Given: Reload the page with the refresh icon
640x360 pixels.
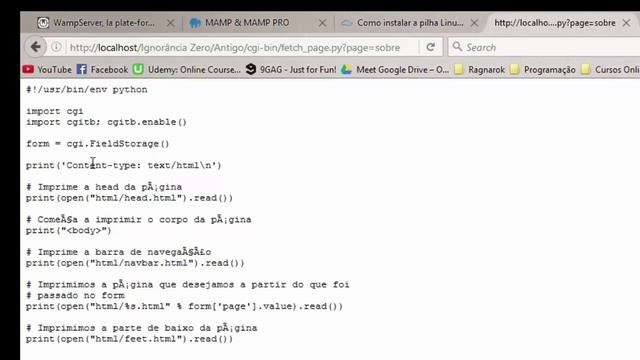Looking at the screenshot, I should (430, 47).
